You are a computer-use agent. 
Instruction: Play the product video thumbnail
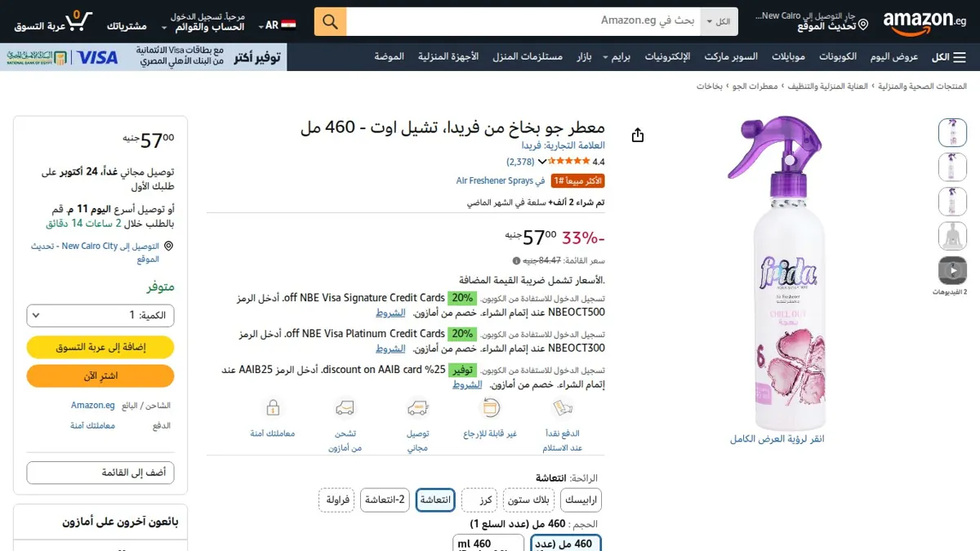pos(952,270)
